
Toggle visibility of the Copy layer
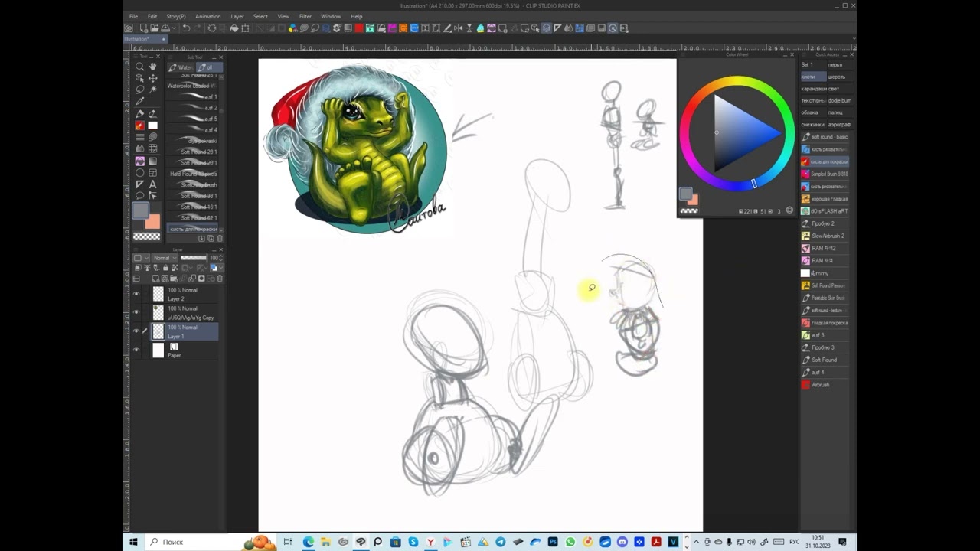tap(136, 312)
